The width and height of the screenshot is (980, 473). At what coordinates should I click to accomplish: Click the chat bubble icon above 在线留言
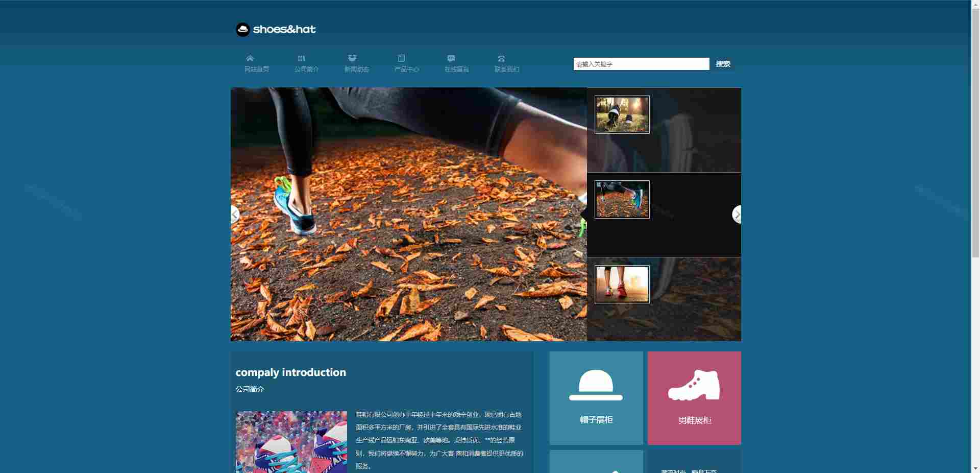coord(451,58)
